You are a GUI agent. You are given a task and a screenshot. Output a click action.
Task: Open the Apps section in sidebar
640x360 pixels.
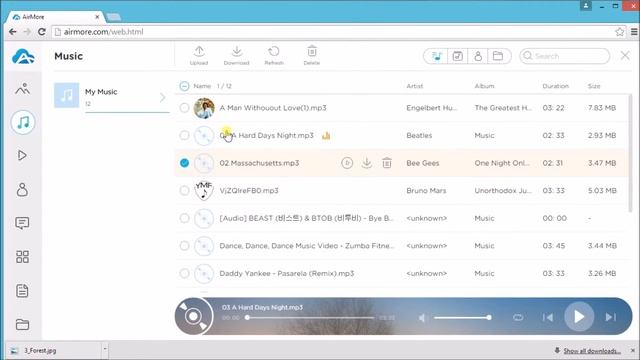tap(22, 257)
